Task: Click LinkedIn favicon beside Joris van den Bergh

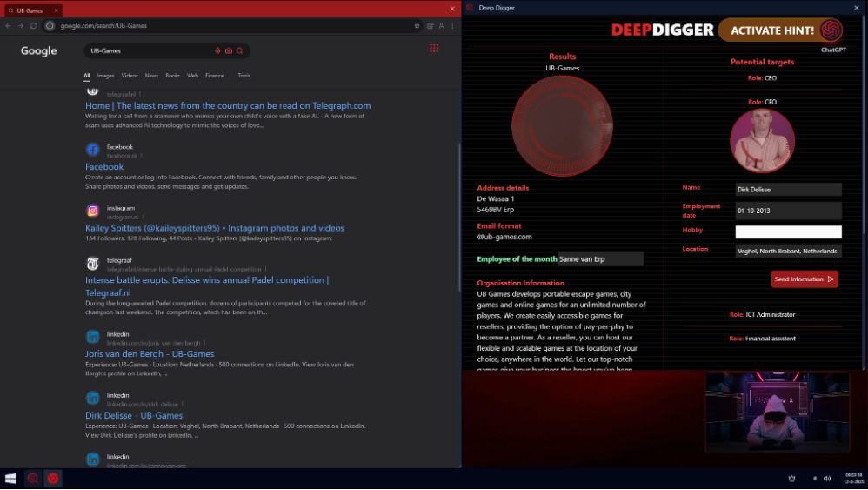Action: point(93,337)
